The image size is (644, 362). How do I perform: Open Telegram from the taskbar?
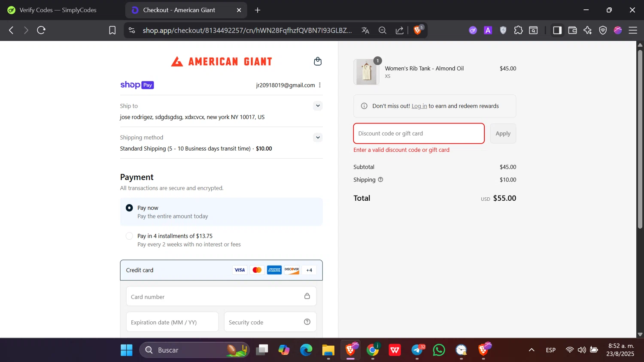(x=417, y=350)
